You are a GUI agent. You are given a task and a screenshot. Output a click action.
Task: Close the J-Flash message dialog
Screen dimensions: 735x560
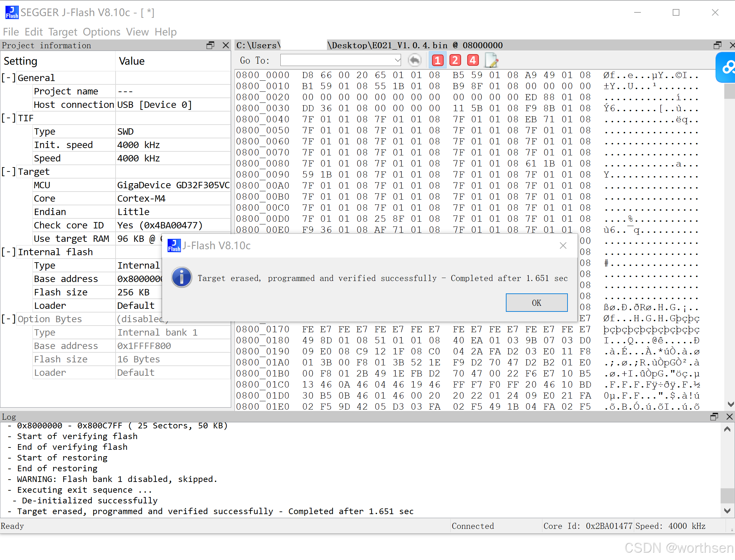point(563,246)
